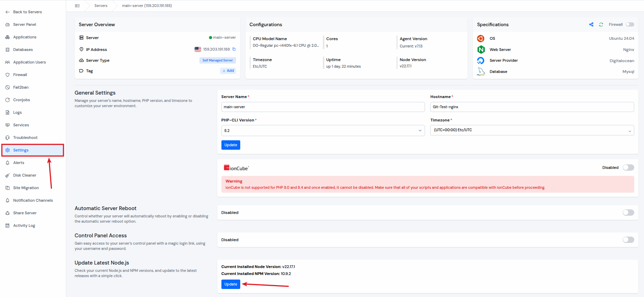Click the Nginx web server logo

(481, 50)
